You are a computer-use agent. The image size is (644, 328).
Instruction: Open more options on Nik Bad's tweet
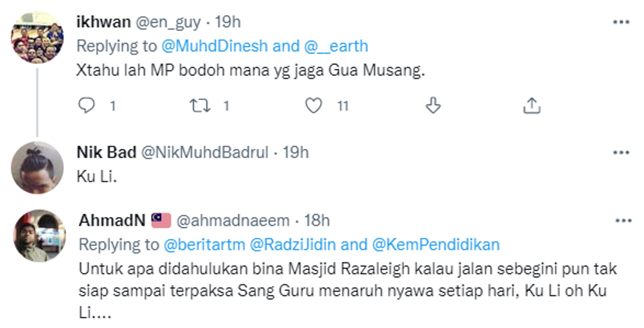point(621,153)
